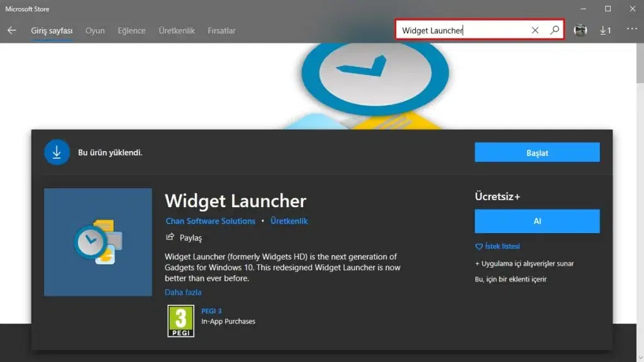Open the user account avatar

(580, 30)
